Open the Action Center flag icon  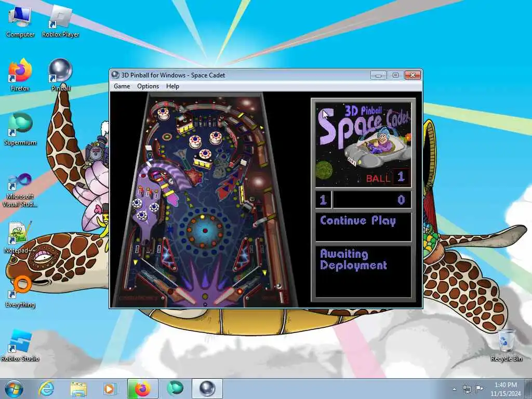pos(479,389)
